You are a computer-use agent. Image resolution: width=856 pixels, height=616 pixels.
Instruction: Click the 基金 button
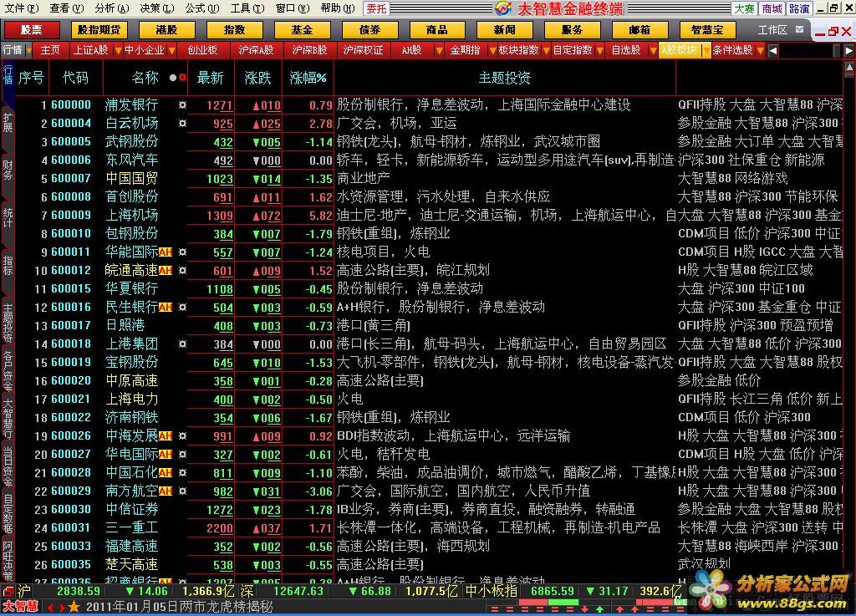pos(302,29)
